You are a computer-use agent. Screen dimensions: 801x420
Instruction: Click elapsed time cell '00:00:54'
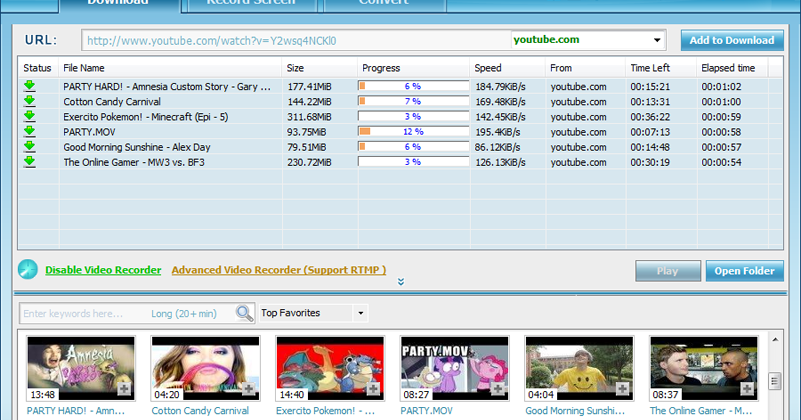pyautogui.click(x=721, y=162)
